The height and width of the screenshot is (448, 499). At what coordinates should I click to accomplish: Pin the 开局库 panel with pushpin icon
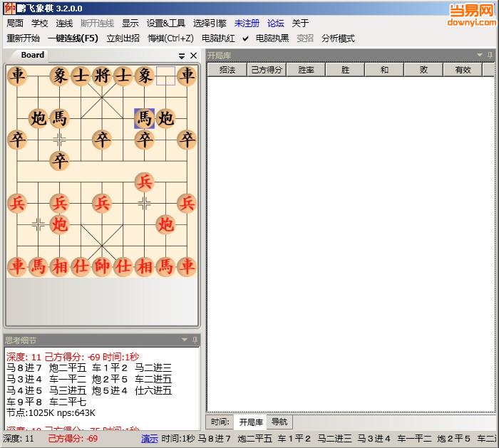pos(490,56)
